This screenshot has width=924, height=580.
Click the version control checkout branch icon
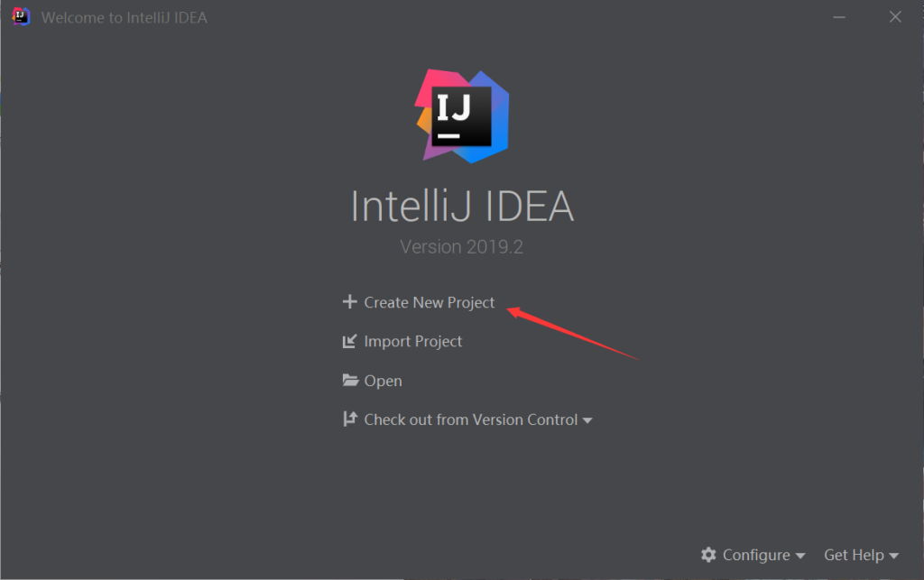350,419
